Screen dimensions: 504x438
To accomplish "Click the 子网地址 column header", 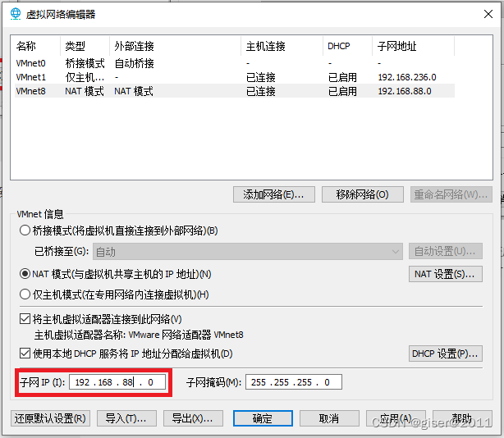I will [414, 46].
